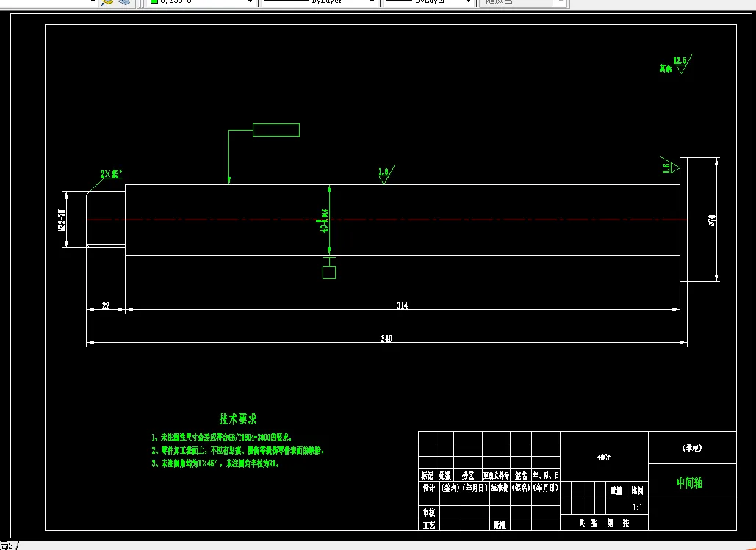Select the 40 diameter tolerance dimension
Screen dimensions: 756x550
pos(324,221)
